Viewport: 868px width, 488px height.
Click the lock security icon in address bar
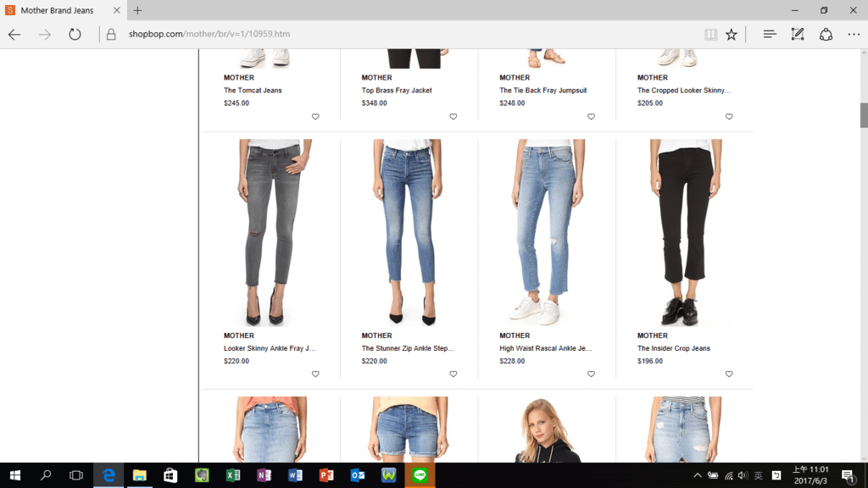click(x=111, y=34)
